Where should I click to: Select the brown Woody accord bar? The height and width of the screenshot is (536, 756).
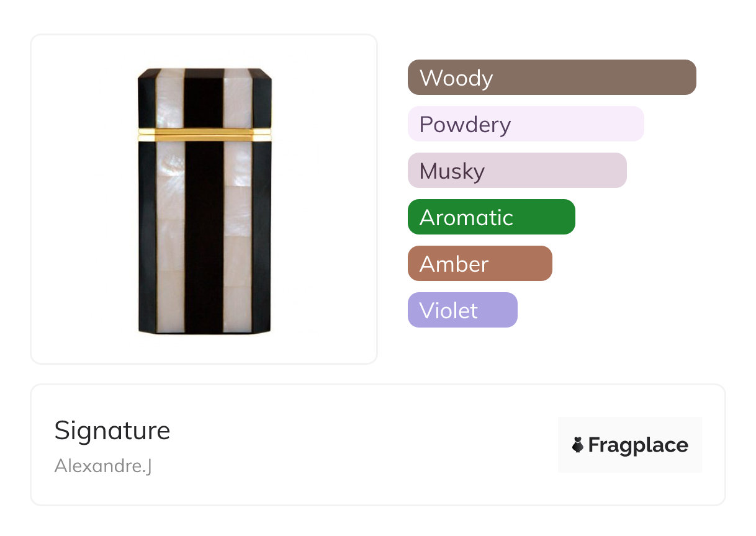(552, 78)
